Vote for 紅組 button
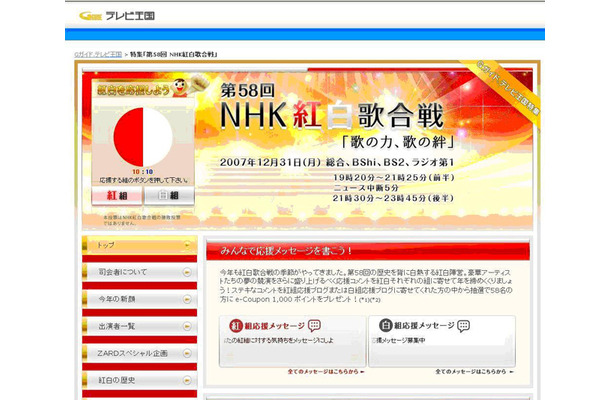 click(x=117, y=195)
